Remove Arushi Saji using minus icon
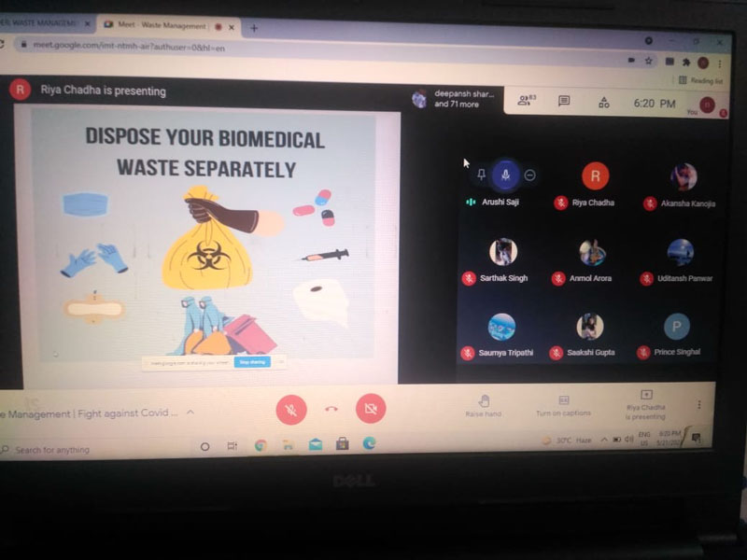This screenshot has width=747, height=560. pos(529,175)
